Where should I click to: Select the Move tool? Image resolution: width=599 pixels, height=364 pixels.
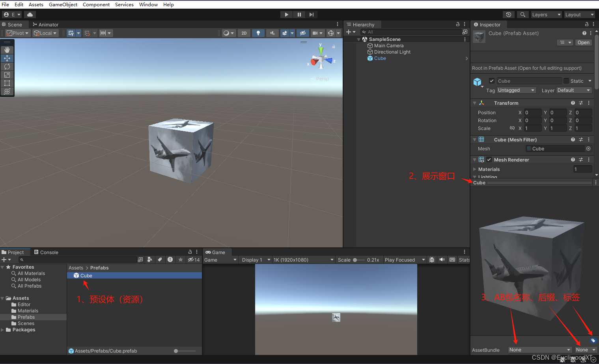7,58
